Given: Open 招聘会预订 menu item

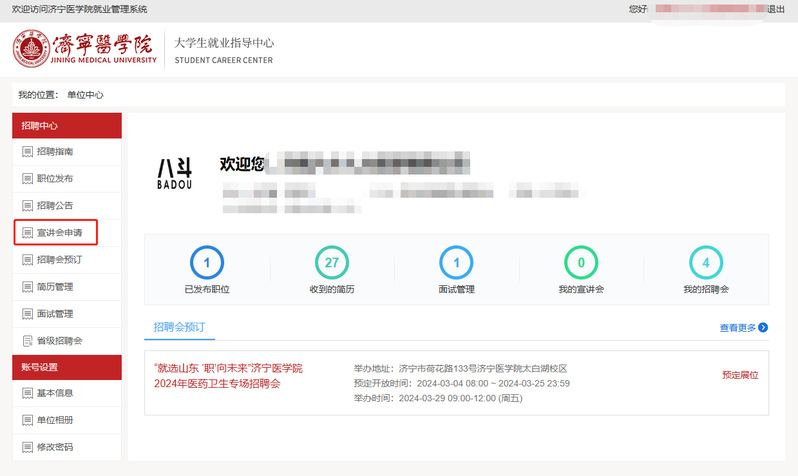Looking at the screenshot, I should click(60, 260).
